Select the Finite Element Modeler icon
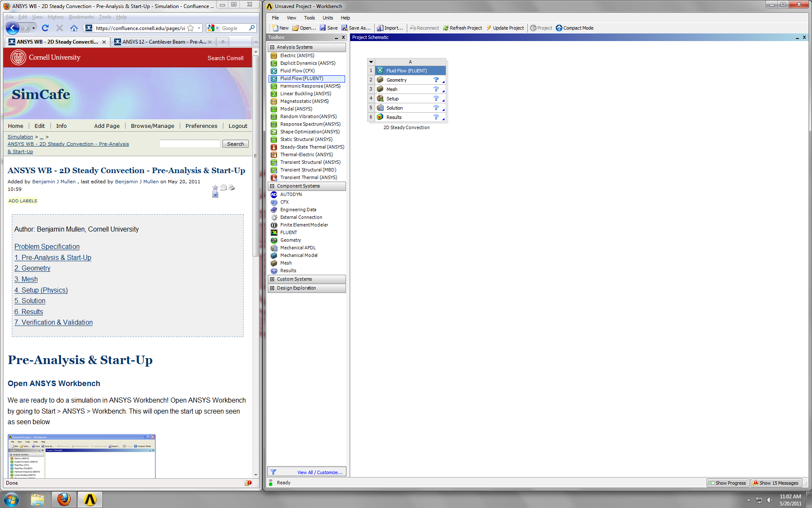 [274, 225]
